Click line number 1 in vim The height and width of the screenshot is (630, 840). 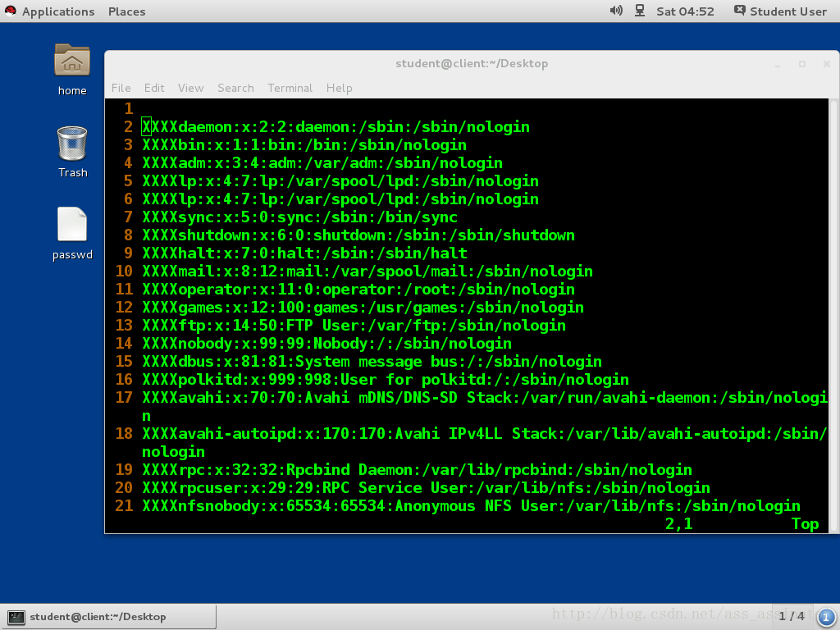[x=129, y=109]
